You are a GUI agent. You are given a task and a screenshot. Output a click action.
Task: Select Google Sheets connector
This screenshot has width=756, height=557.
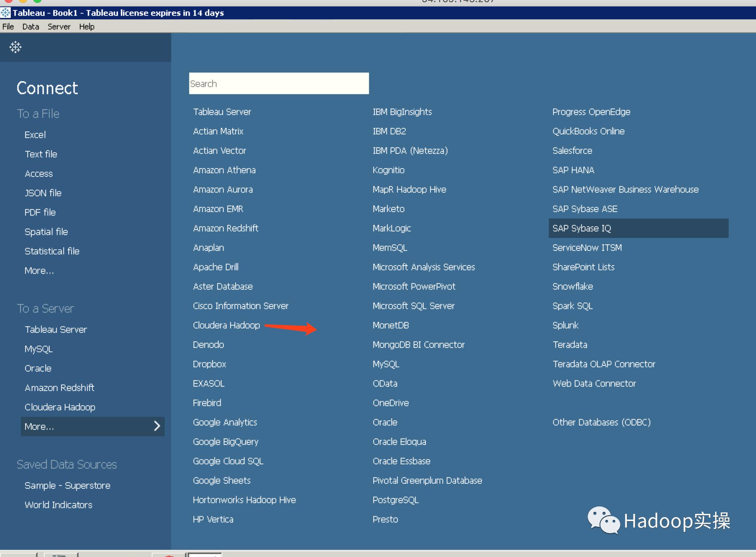[x=222, y=480]
